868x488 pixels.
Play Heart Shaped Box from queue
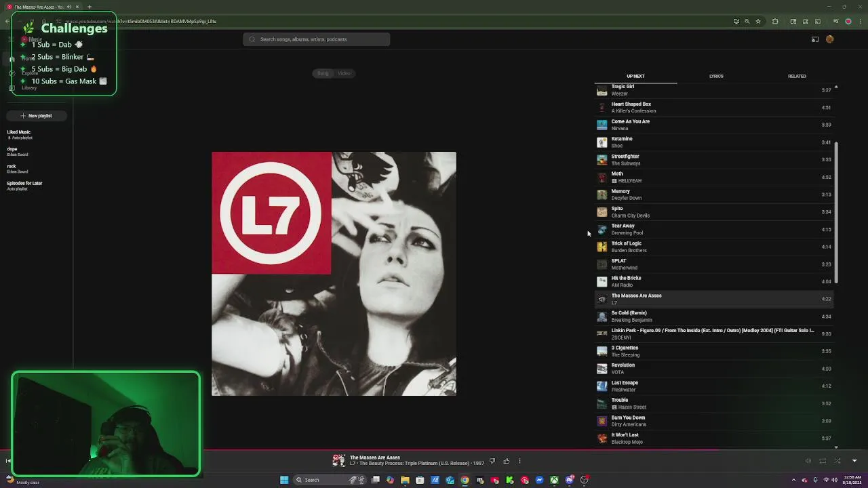coord(714,107)
